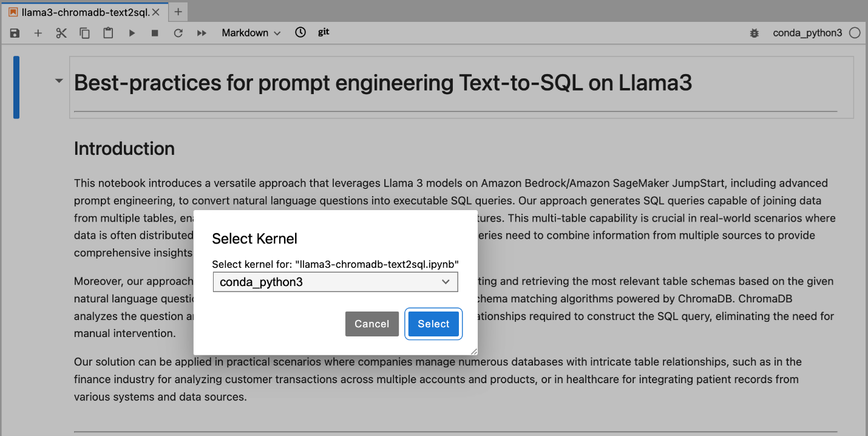
Task: Confirm kernel with the Select button
Action: pyautogui.click(x=433, y=324)
